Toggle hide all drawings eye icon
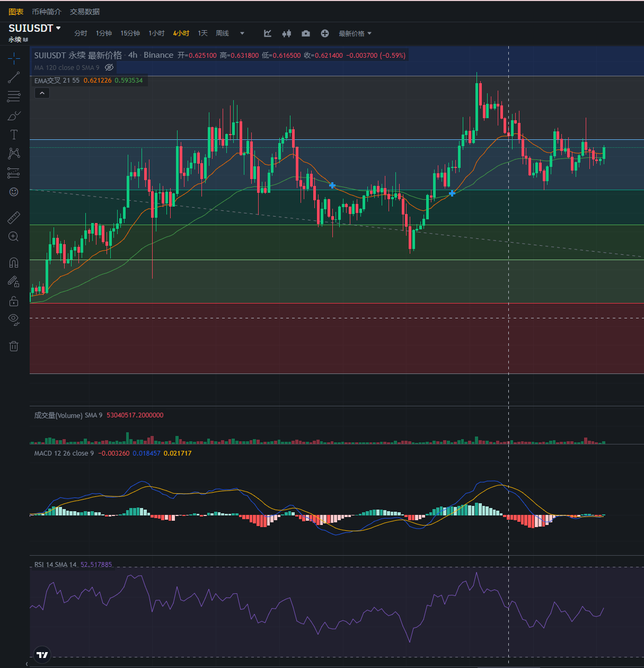The width and height of the screenshot is (644, 668). 14,319
